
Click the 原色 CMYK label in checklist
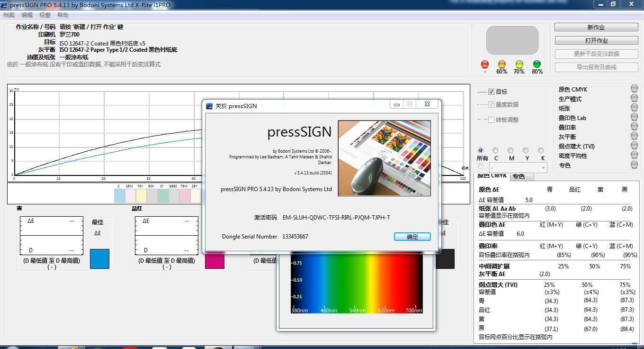(572, 89)
